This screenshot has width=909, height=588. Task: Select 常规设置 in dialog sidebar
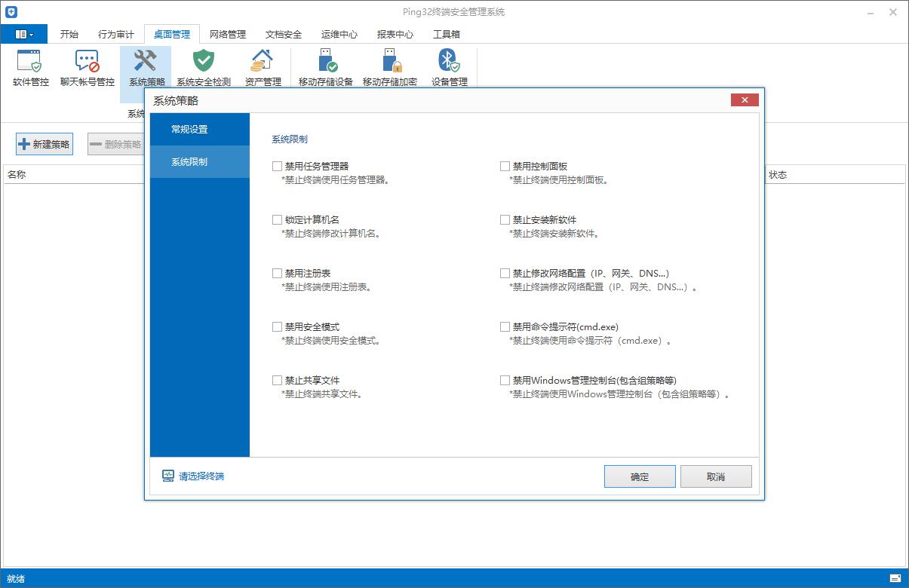point(200,130)
